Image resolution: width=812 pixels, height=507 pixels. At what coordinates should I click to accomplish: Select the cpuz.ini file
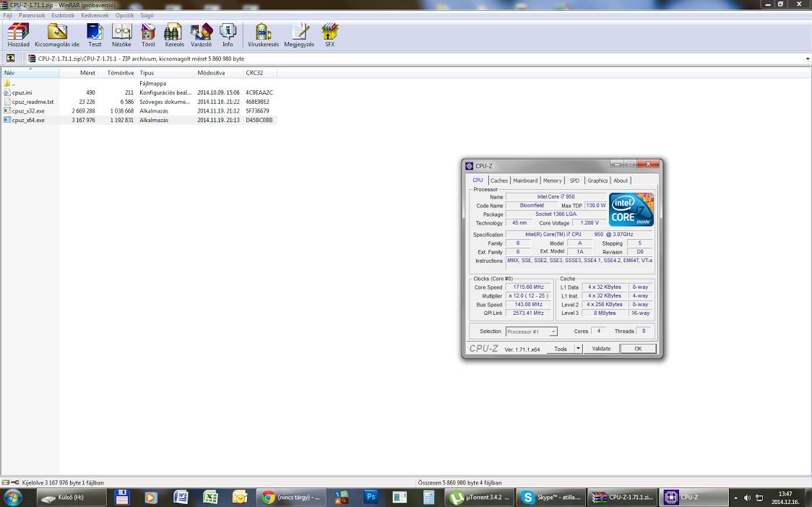coord(138,92)
